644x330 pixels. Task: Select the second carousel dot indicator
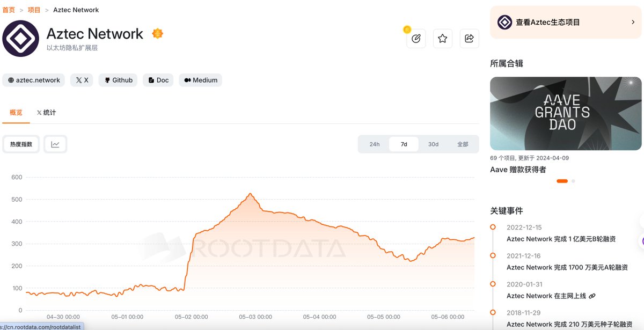click(x=573, y=181)
